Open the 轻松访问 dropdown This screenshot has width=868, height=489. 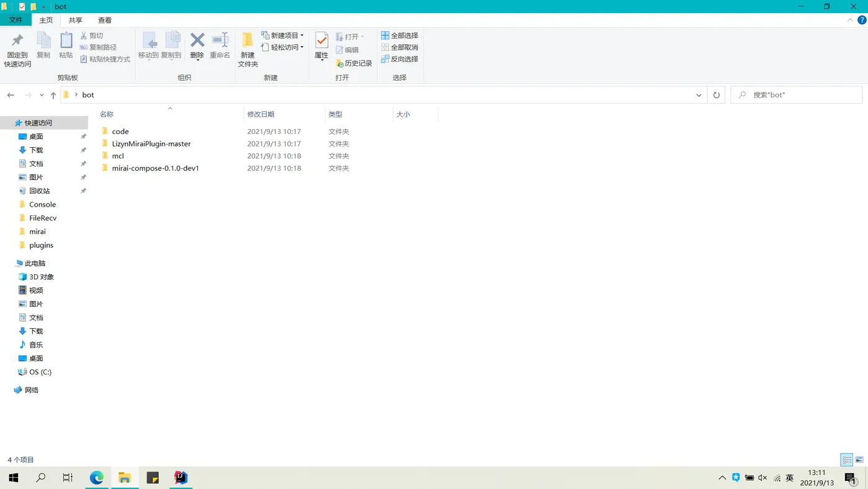click(283, 47)
